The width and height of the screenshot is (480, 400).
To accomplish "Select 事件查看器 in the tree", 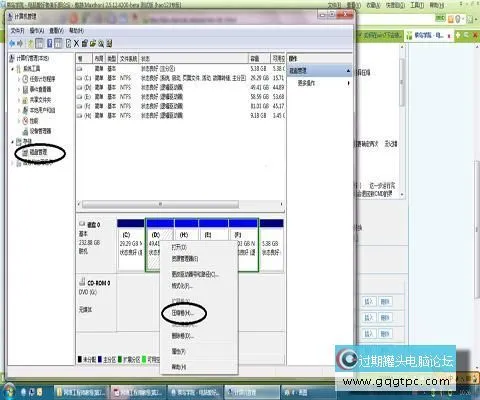I will tap(40, 89).
